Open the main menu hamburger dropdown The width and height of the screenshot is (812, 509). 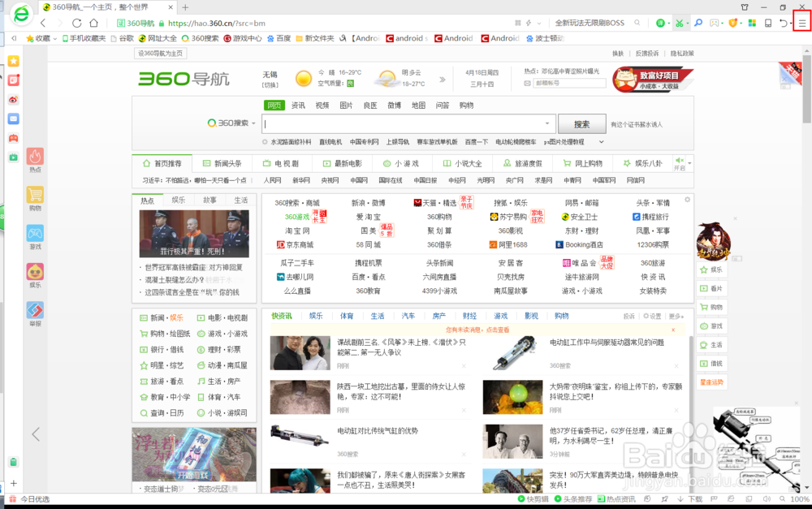click(801, 23)
